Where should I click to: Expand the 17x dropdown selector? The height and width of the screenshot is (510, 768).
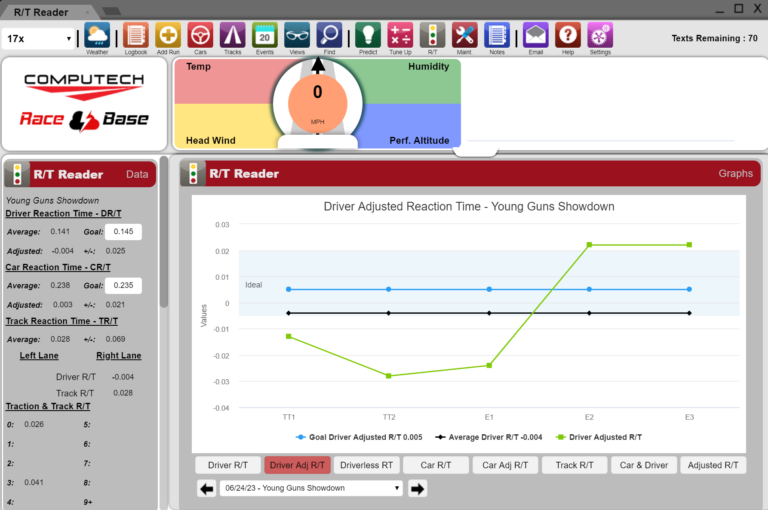(40, 38)
